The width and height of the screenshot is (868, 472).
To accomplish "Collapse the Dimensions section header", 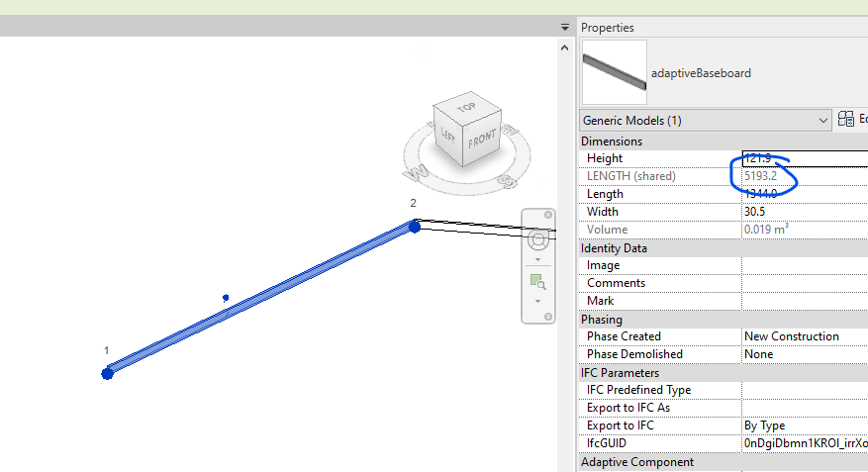I will pyautogui.click(x=723, y=142).
